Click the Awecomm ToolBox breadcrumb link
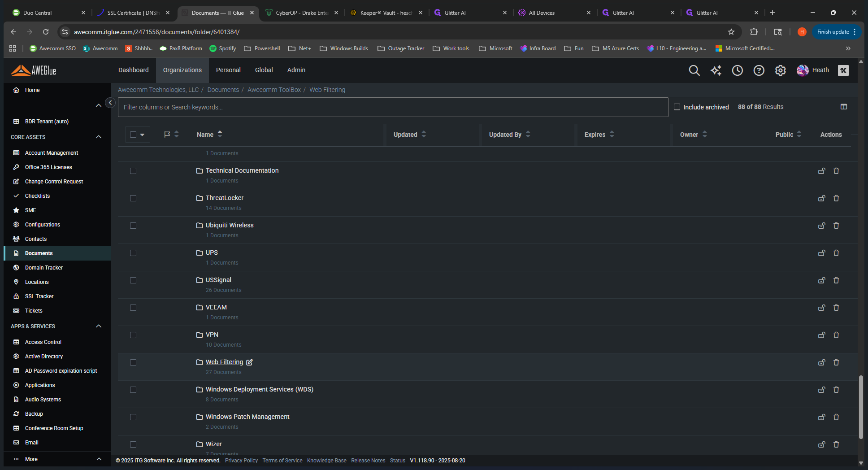The width and height of the screenshot is (868, 470). coord(274,90)
